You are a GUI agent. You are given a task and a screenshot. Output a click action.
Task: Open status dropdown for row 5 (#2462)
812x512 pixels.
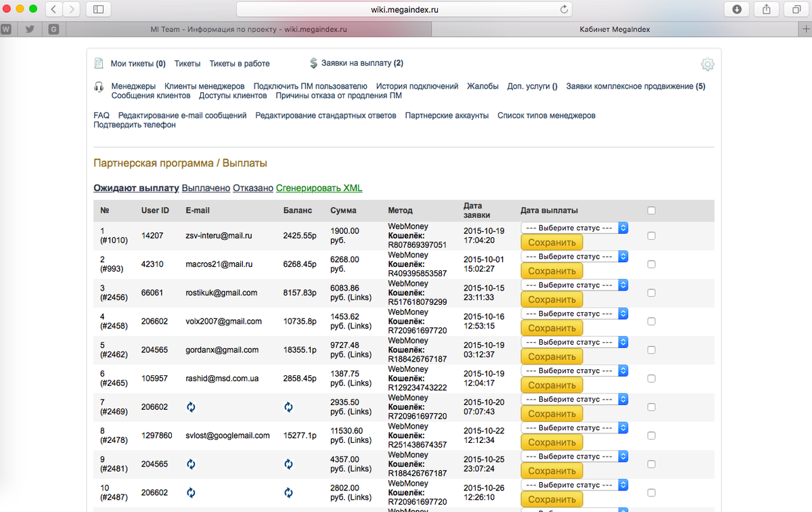[574, 342]
